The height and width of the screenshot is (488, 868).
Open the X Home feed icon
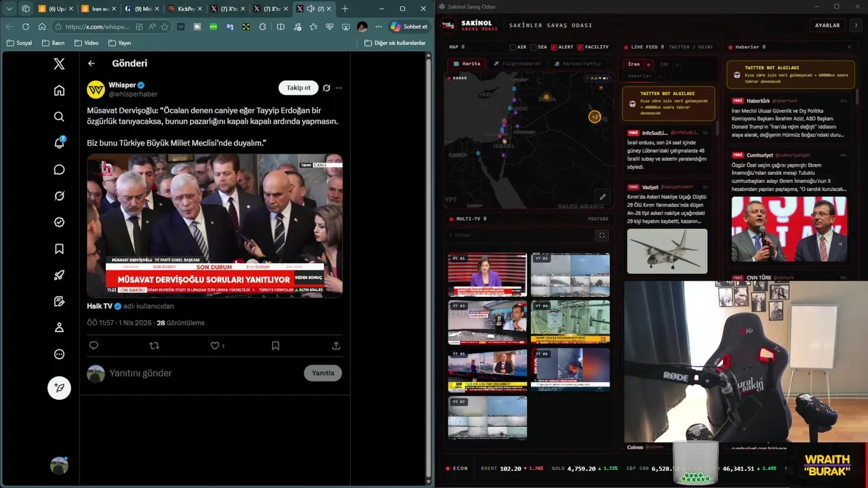[59, 90]
